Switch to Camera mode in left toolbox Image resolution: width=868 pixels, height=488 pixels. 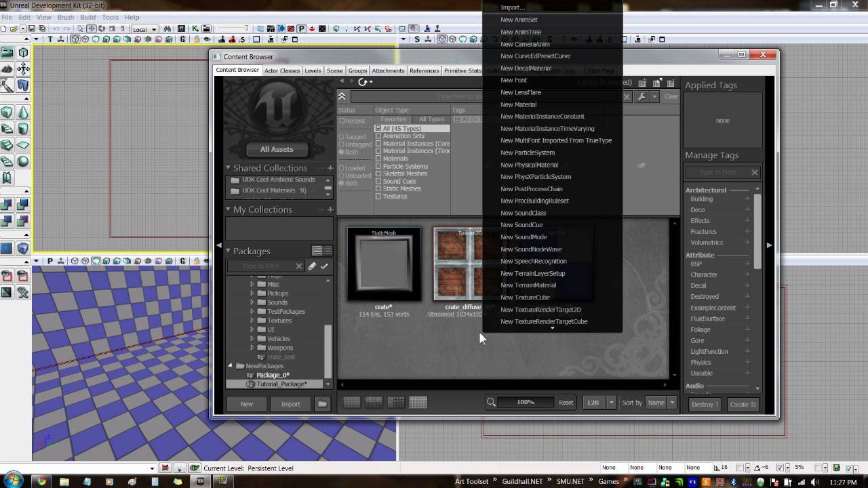tap(7, 52)
